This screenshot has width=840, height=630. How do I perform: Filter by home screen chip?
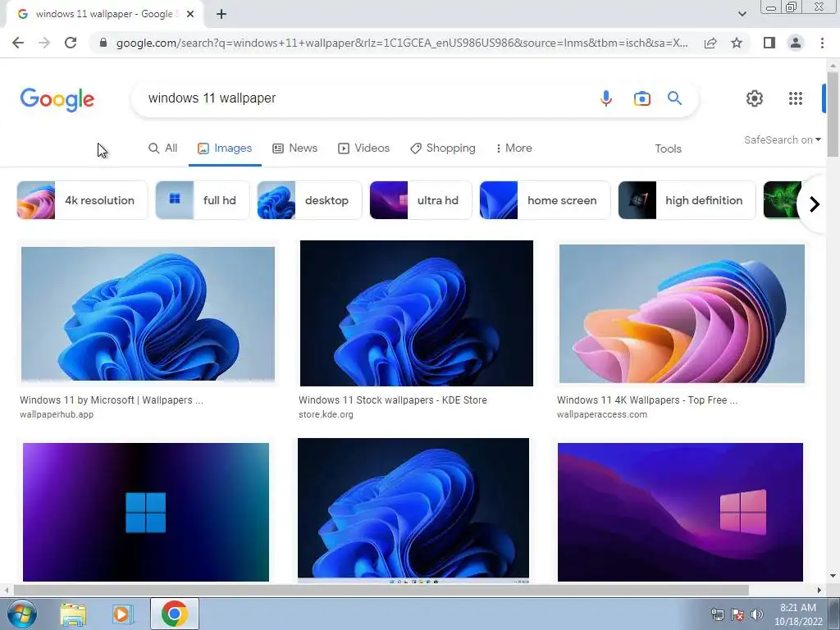(545, 200)
